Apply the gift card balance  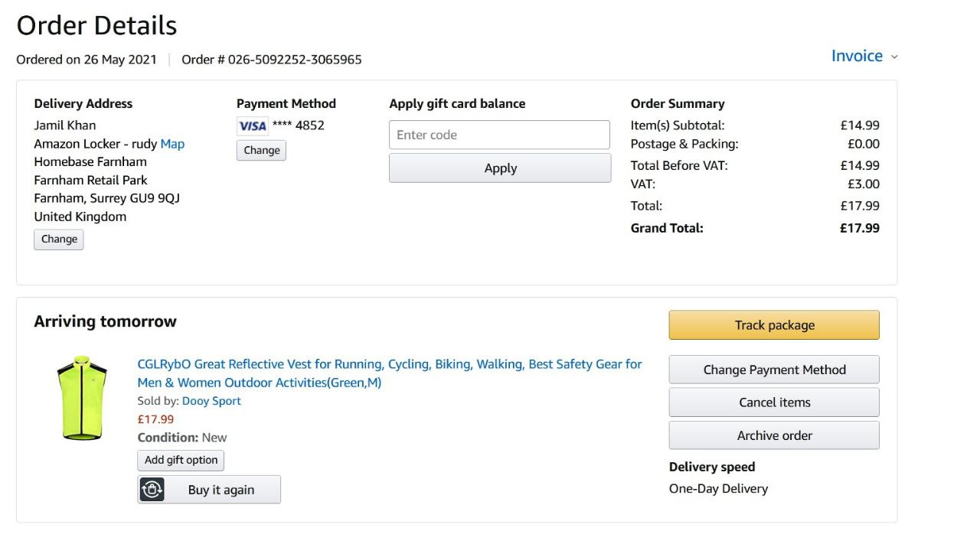[500, 168]
